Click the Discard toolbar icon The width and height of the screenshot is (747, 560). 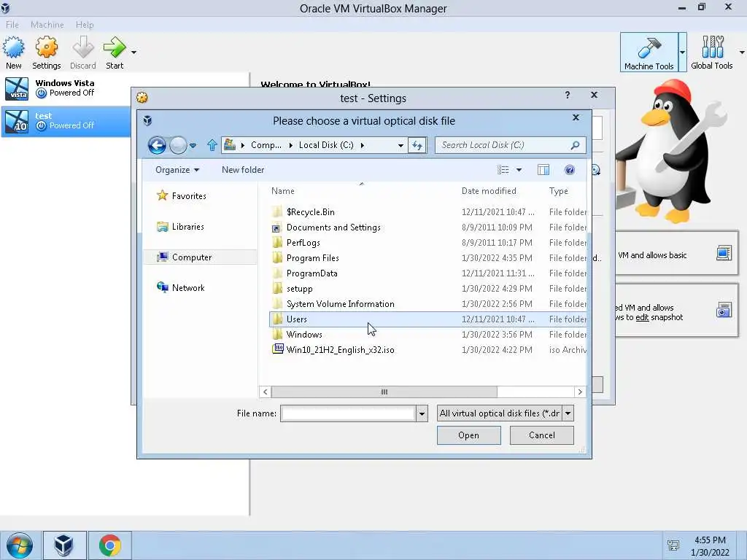(x=83, y=52)
